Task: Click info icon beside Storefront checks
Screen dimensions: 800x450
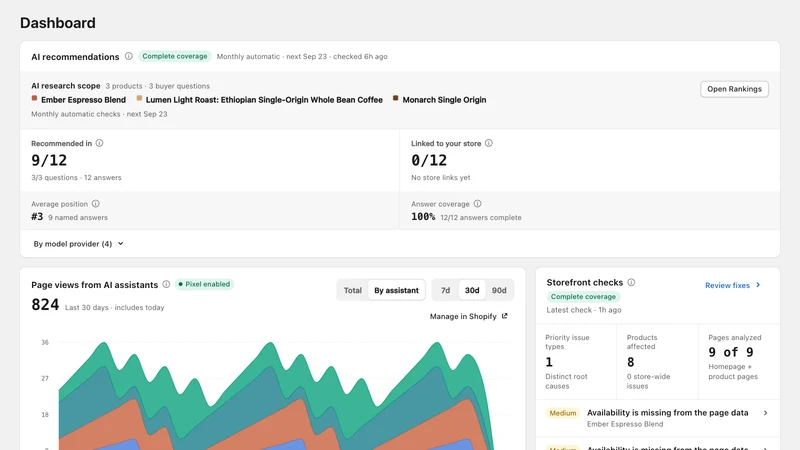Action: (631, 282)
